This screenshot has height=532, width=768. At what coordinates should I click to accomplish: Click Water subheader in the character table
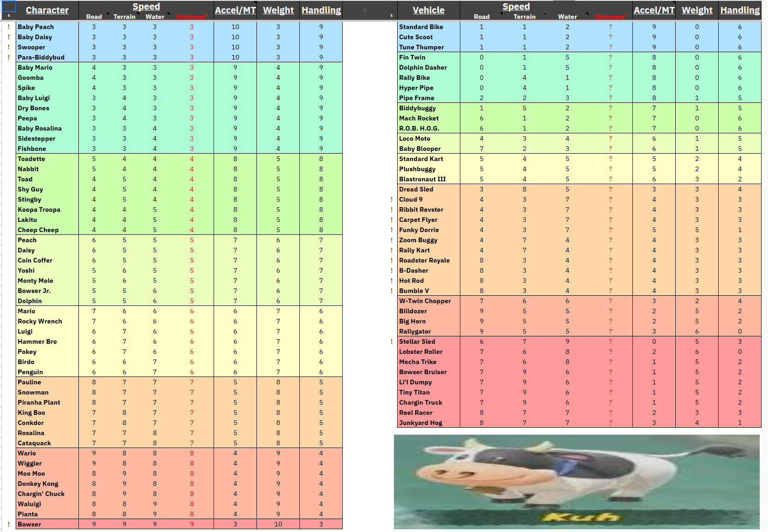point(155,17)
